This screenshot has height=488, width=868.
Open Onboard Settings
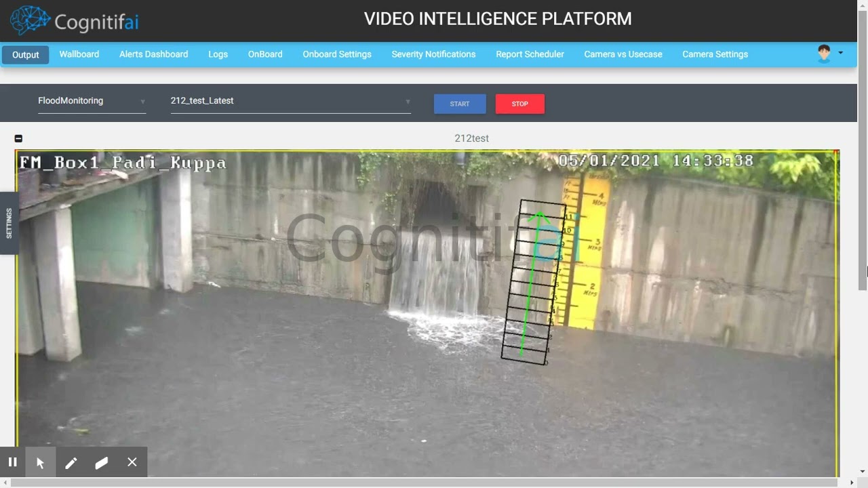337,54
